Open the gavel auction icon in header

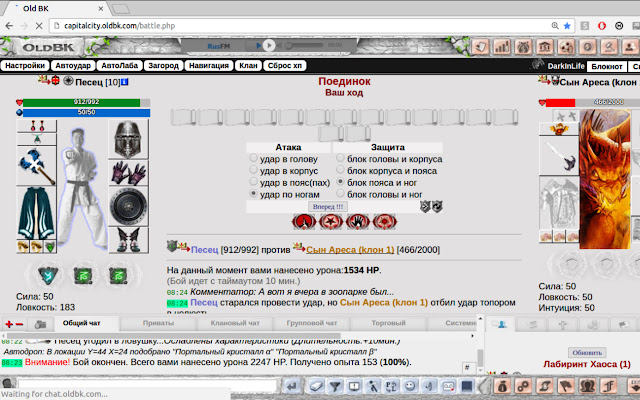point(608,47)
